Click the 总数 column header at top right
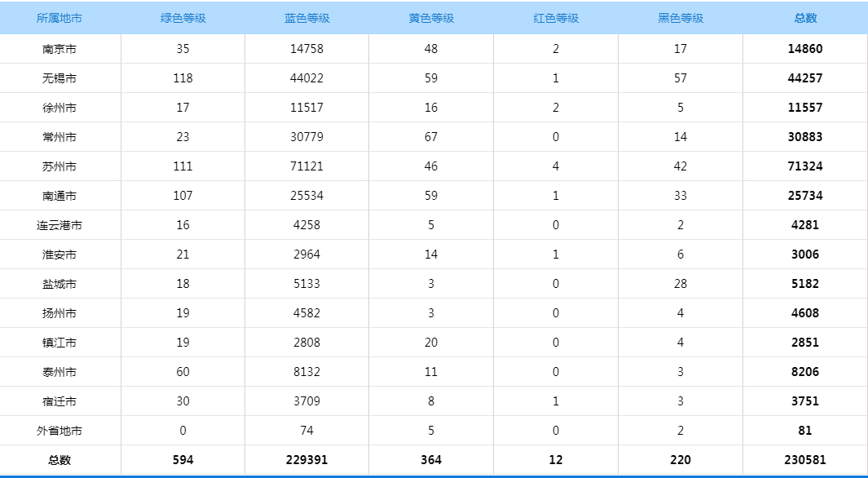 pos(805,18)
